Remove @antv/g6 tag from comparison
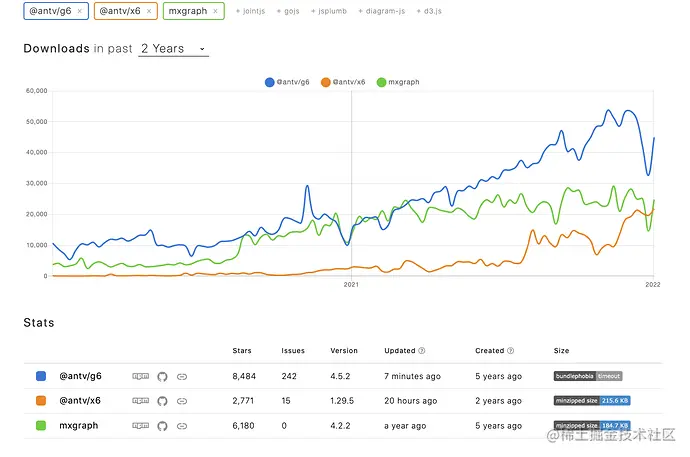690x457 pixels. coord(80,11)
